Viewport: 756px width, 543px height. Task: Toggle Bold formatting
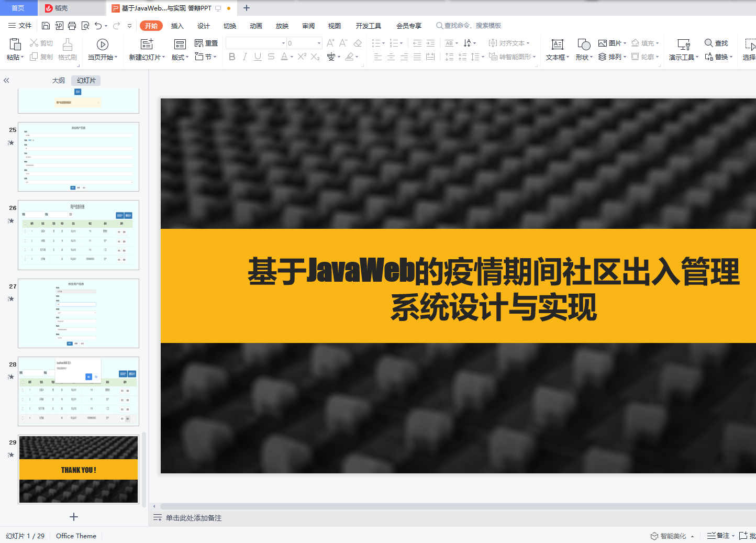(x=232, y=57)
